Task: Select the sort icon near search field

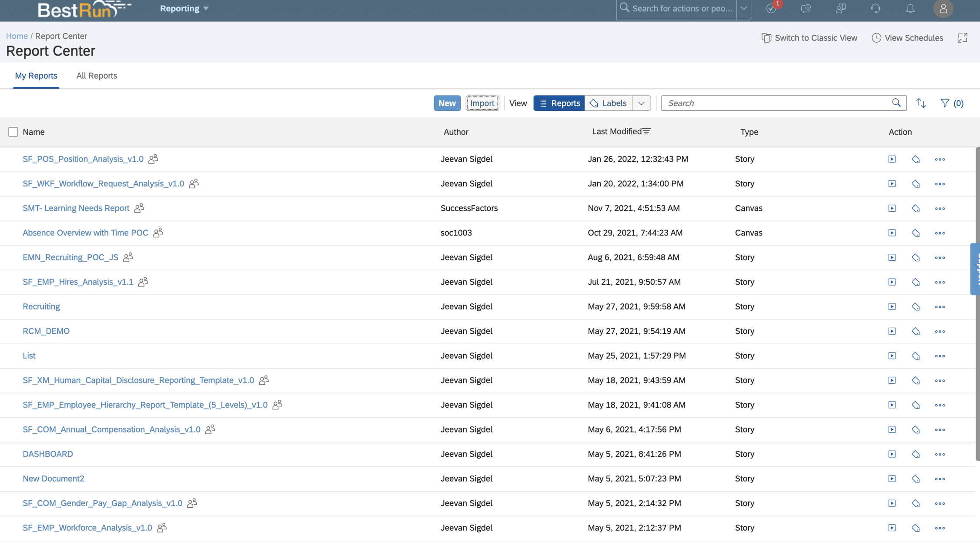Action: click(921, 103)
